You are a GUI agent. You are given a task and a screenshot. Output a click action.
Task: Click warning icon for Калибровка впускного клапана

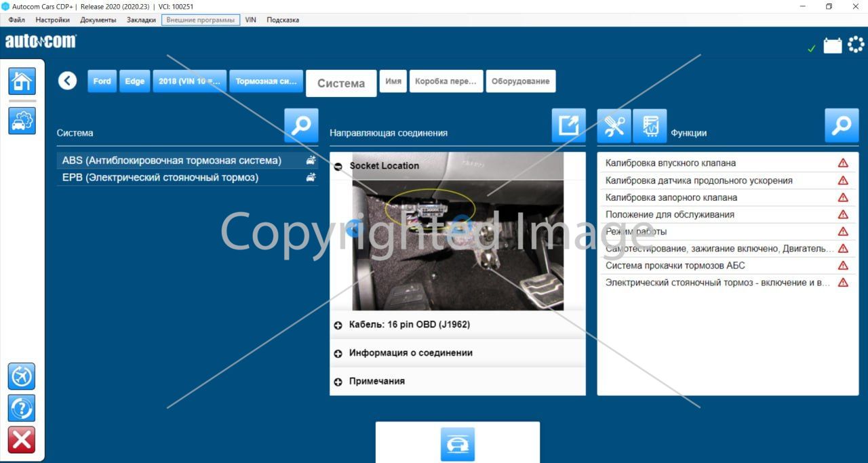click(843, 163)
